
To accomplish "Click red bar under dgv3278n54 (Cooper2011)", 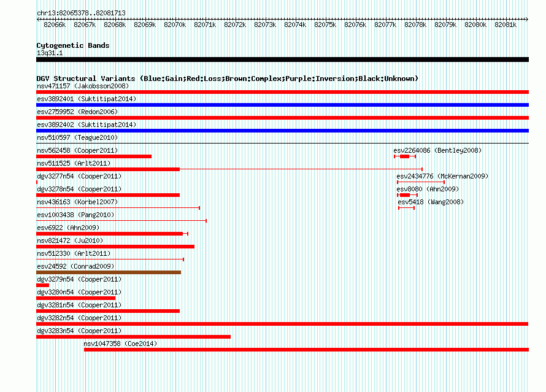I will 108,195.
